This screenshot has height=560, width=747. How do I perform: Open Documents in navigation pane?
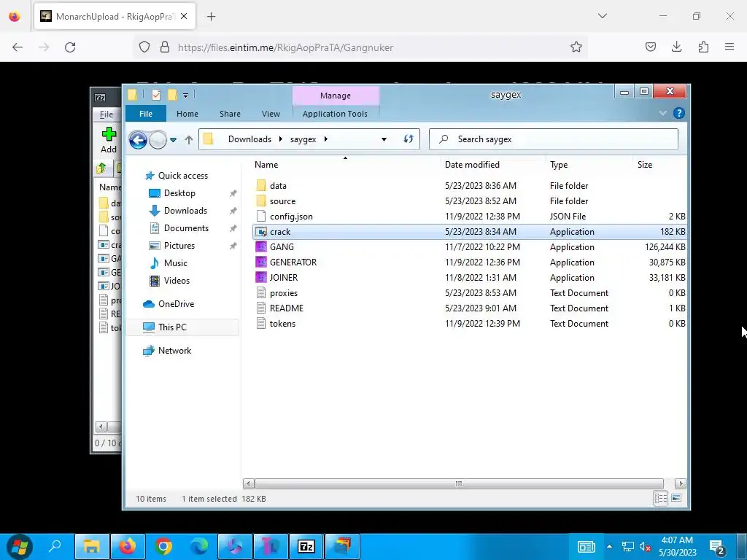186,228
